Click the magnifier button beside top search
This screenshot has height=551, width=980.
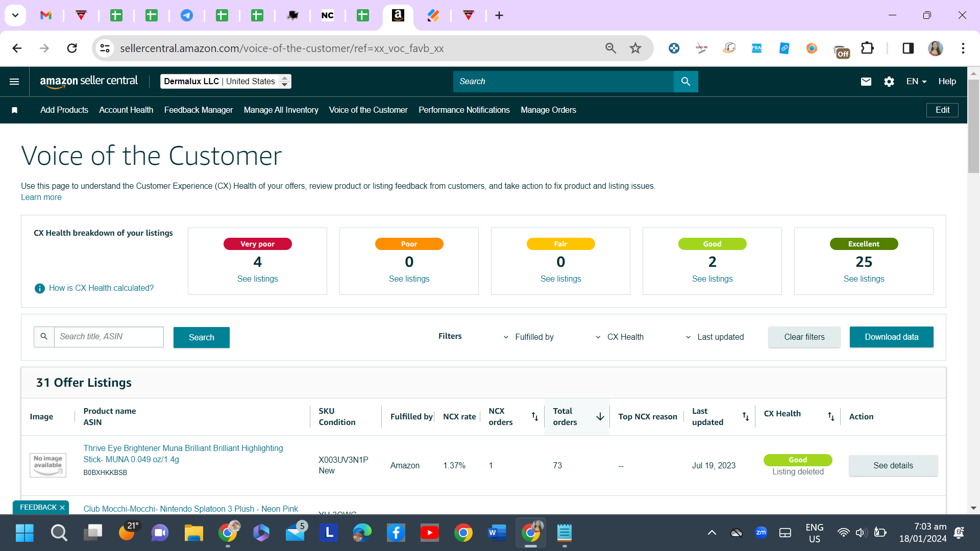(x=685, y=82)
